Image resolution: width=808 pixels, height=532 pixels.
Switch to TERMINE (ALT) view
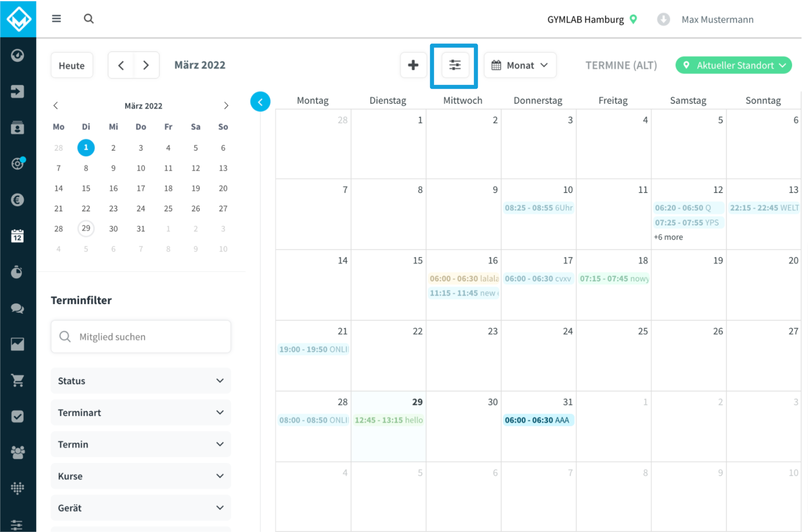pos(621,65)
